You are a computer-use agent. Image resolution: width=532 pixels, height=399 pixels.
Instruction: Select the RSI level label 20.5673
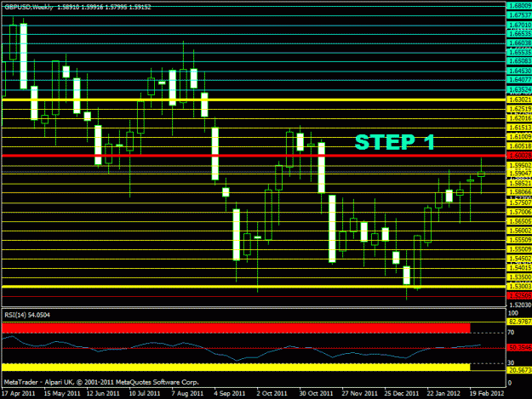tap(519, 370)
